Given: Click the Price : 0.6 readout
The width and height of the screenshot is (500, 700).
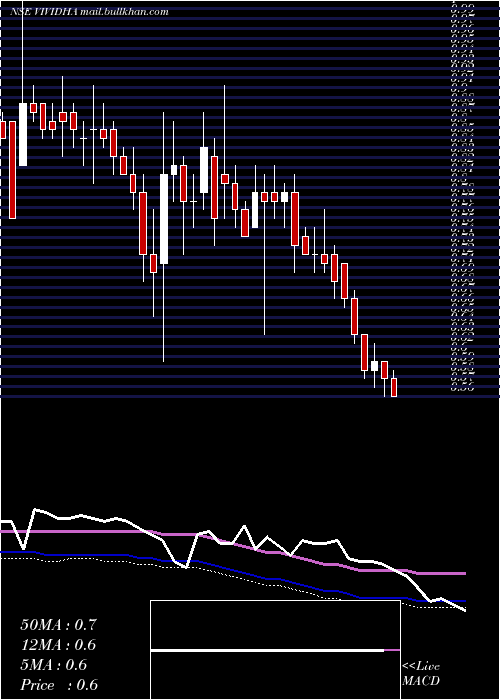Looking at the screenshot, I should (59, 685).
